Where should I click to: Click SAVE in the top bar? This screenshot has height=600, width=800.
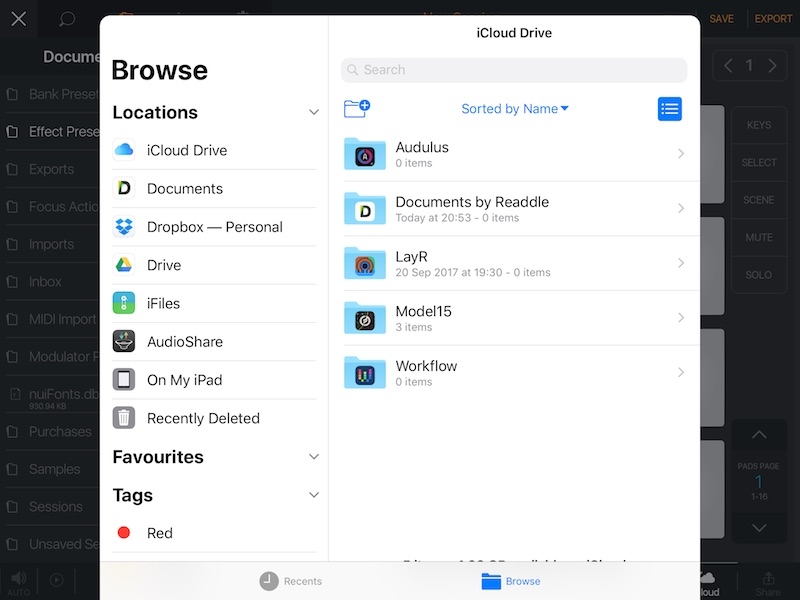coord(721,19)
